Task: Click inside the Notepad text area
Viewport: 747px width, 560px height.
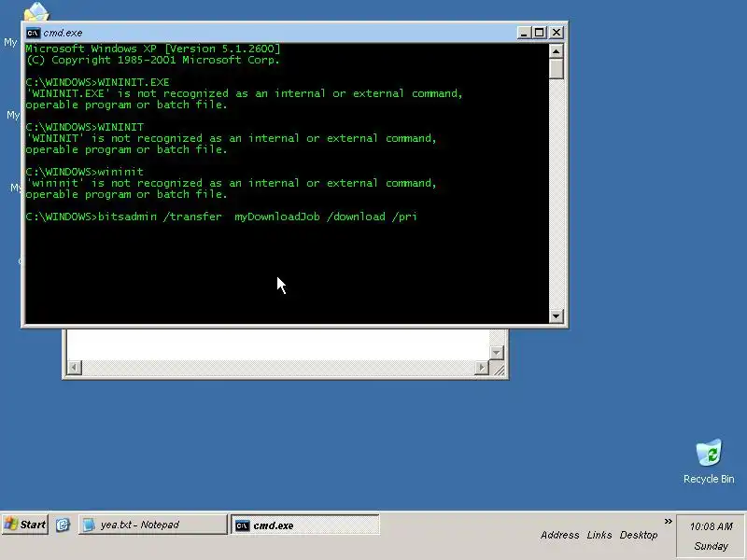Action: (277, 344)
